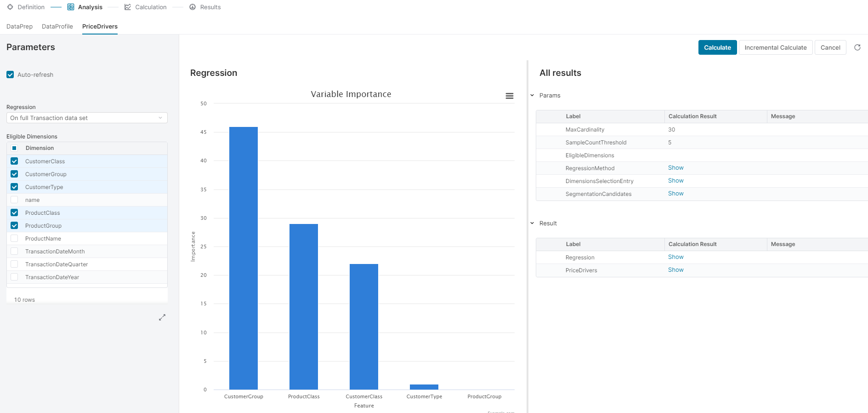
Task: Collapse the Result section
Action: (532, 223)
